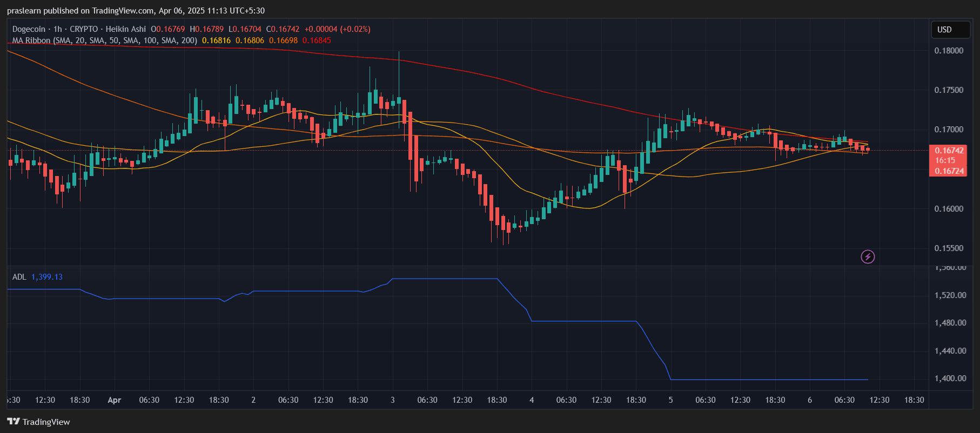Screen dimensions: 980x433
Task: Click the Dogecoin symbol name in legend
Action: [29, 29]
